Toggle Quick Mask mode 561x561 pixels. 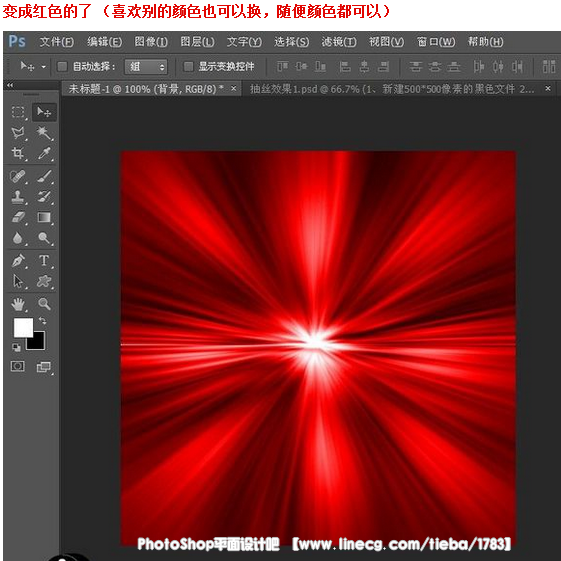tap(18, 366)
